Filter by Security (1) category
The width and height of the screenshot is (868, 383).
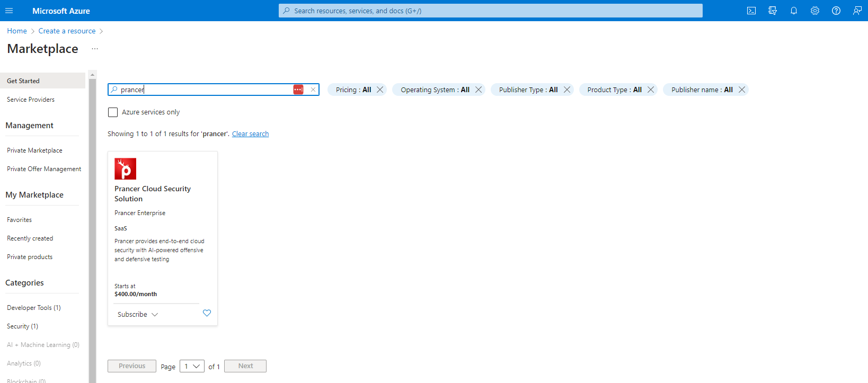[22, 326]
